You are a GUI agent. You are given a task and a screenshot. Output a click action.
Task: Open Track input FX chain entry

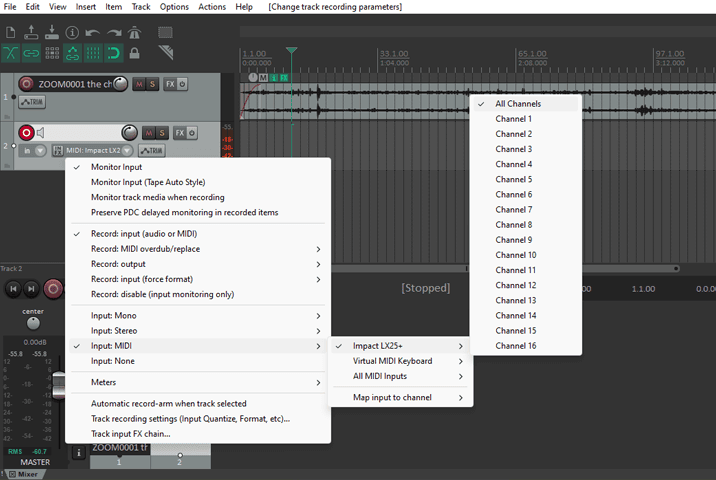click(x=198, y=434)
